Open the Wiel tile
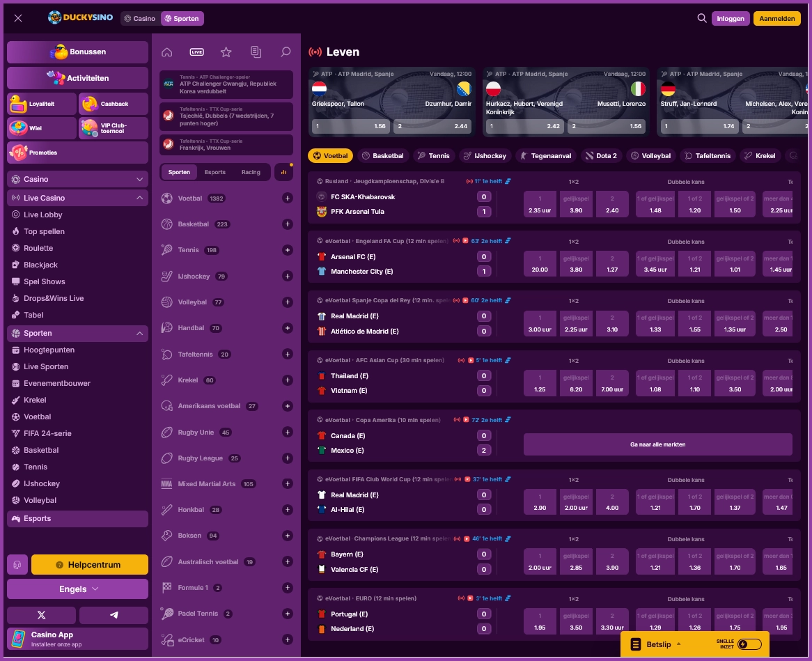 41,128
